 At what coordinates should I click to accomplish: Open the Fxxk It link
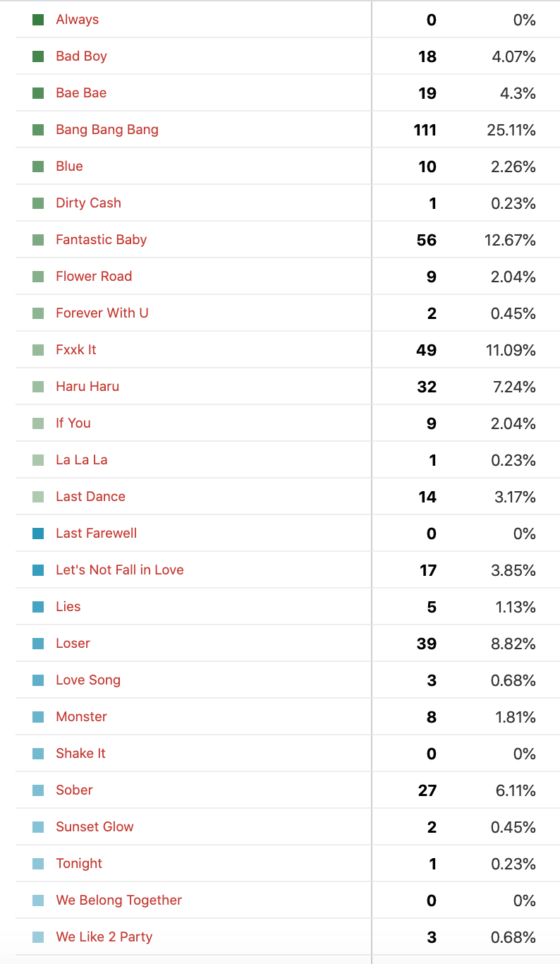point(76,350)
